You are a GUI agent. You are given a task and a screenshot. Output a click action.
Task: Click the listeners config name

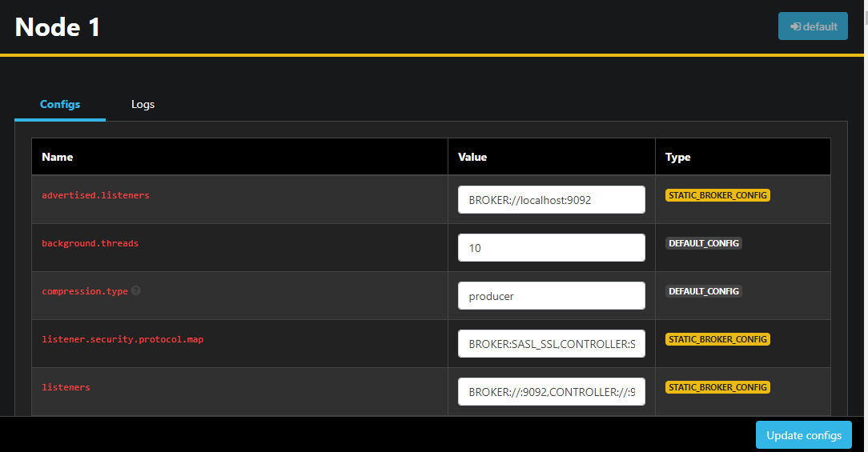tap(66, 387)
